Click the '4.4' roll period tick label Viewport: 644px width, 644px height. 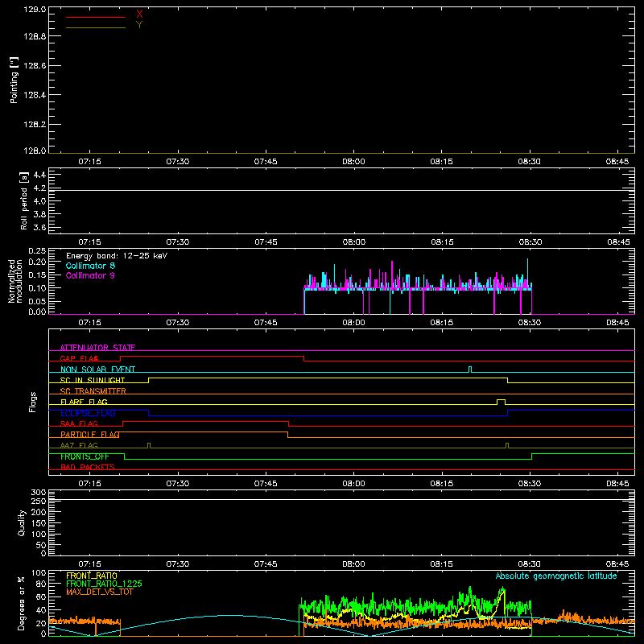[x=39, y=175]
